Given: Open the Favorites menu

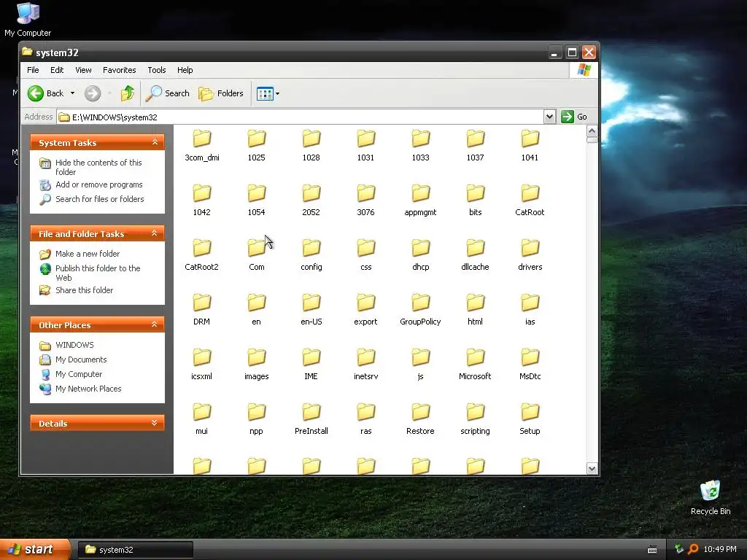Looking at the screenshot, I should pos(119,70).
